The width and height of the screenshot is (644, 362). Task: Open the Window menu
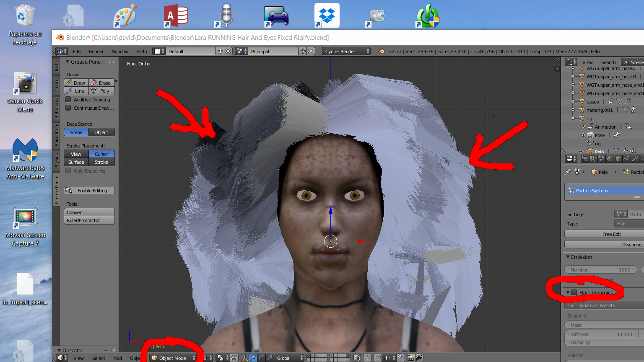(x=120, y=52)
